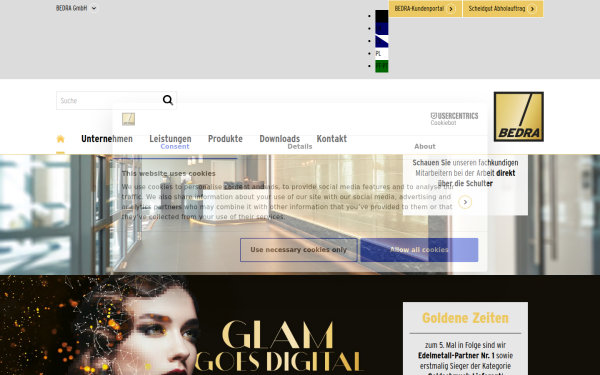Click the 'Goldene Zeiten' heading

coord(465,318)
